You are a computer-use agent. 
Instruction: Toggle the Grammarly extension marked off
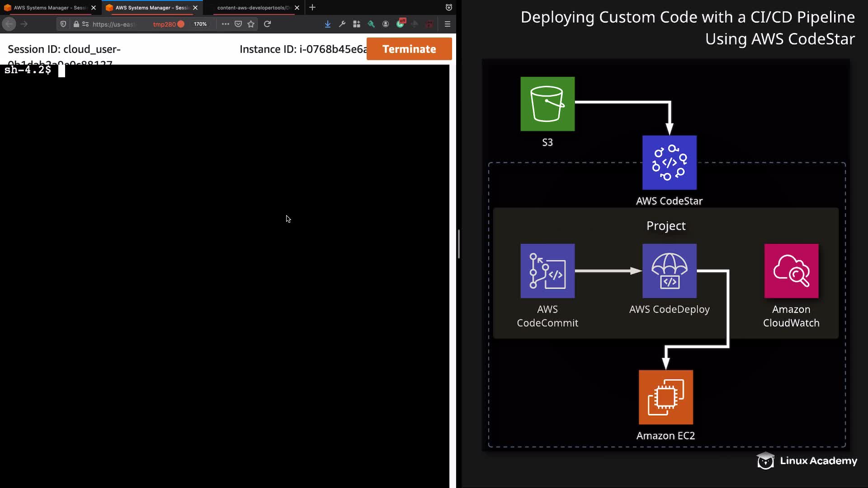coord(401,23)
